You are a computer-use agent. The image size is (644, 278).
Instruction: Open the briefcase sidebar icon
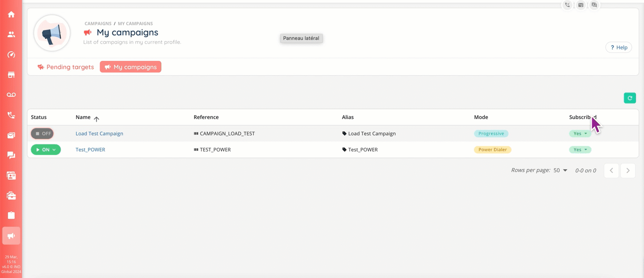pos(11,196)
